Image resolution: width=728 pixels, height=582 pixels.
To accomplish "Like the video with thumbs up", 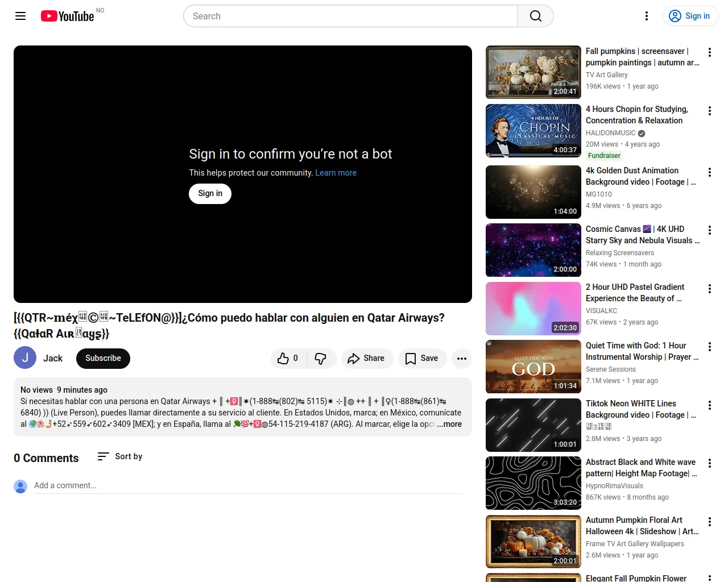I will [x=288, y=358].
